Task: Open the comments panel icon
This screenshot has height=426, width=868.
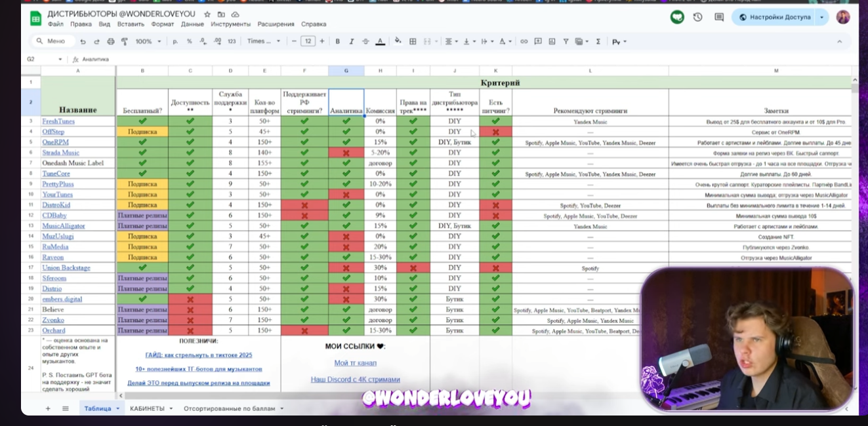Action: tap(719, 17)
